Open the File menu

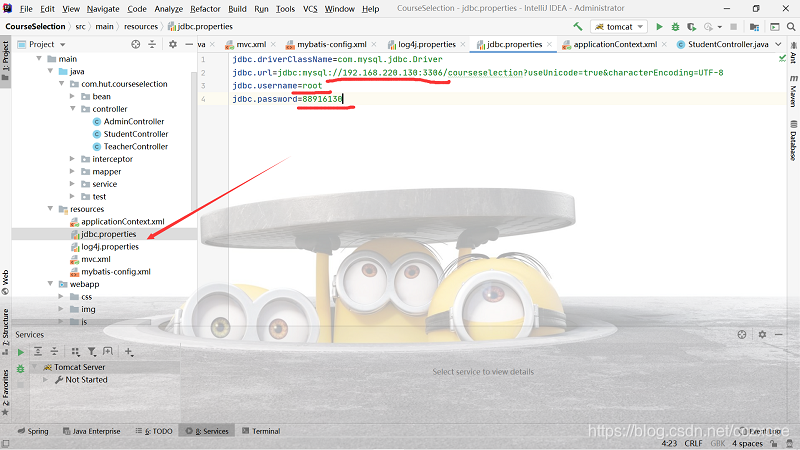pos(26,9)
